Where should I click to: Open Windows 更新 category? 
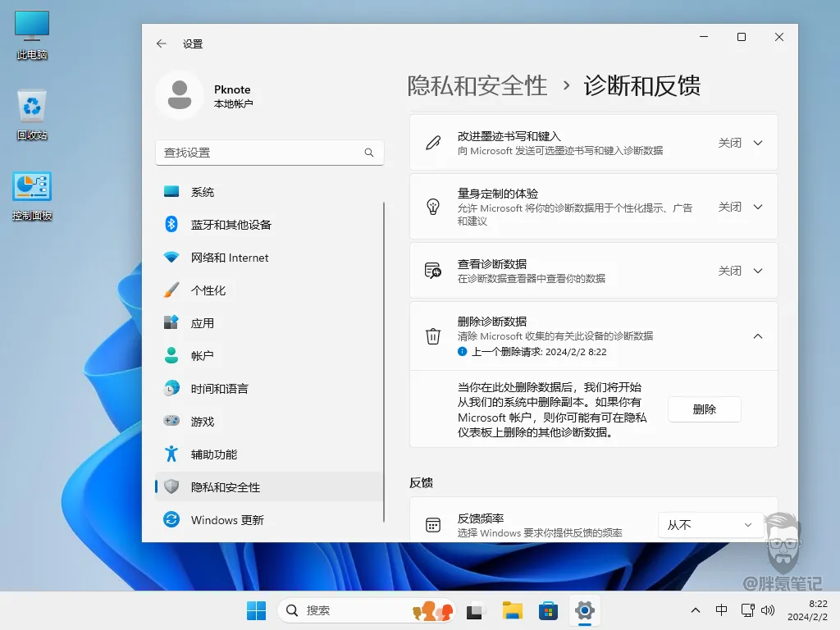point(269,520)
